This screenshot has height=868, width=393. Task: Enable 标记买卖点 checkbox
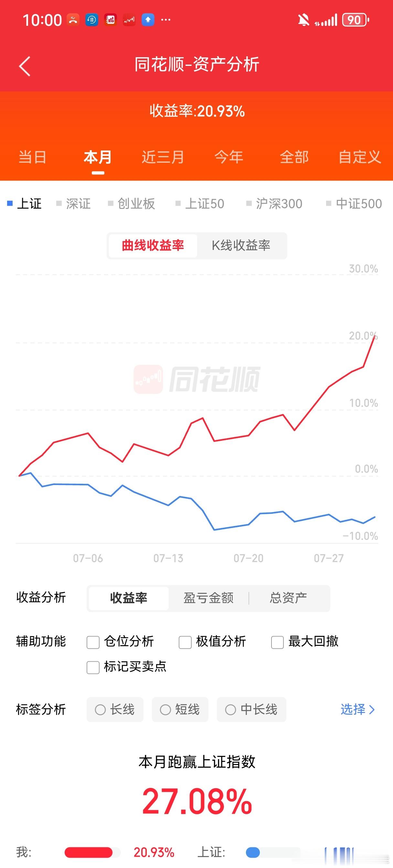point(93,667)
